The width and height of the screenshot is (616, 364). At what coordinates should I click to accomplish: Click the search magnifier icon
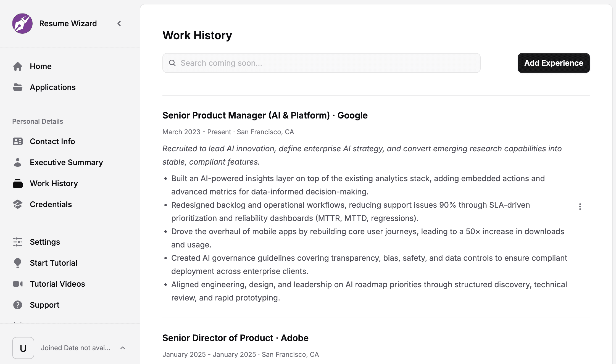pos(172,63)
